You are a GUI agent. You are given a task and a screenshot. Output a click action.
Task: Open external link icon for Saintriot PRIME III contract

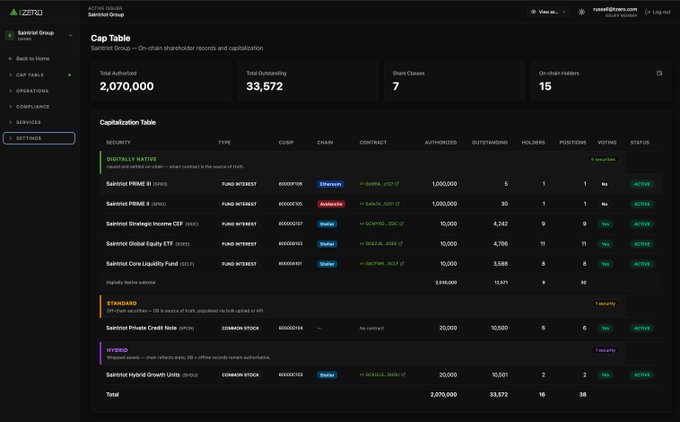[x=397, y=184]
